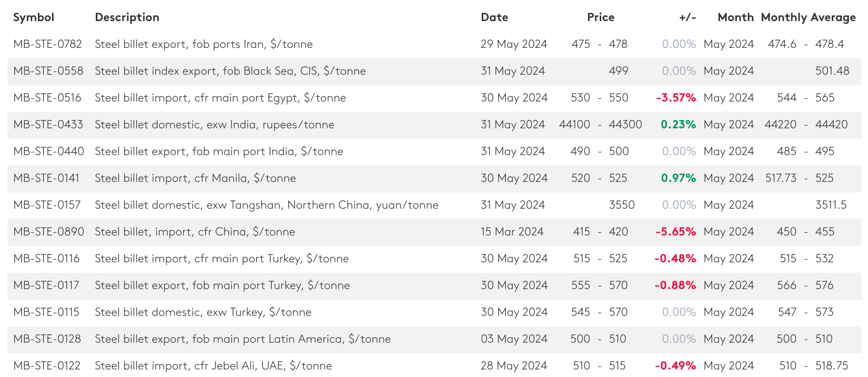Select Steel billet domestic, exw Turkey description
The height and width of the screenshot is (377, 868).
point(203,312)
